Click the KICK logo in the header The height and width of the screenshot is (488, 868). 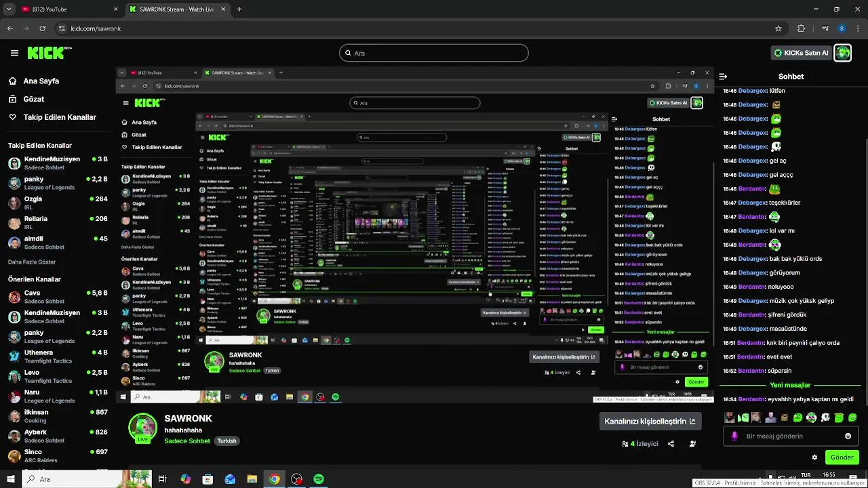49,53
